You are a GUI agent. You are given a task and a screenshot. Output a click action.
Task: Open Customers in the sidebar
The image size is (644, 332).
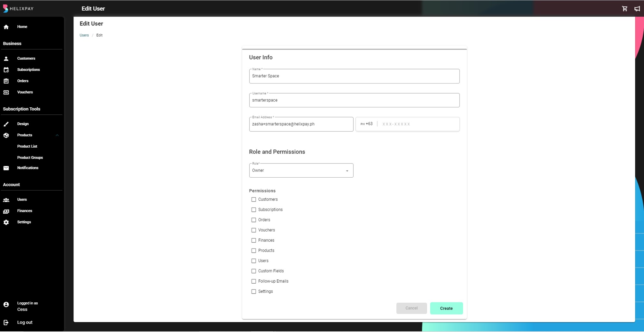(x=26, y=58)
